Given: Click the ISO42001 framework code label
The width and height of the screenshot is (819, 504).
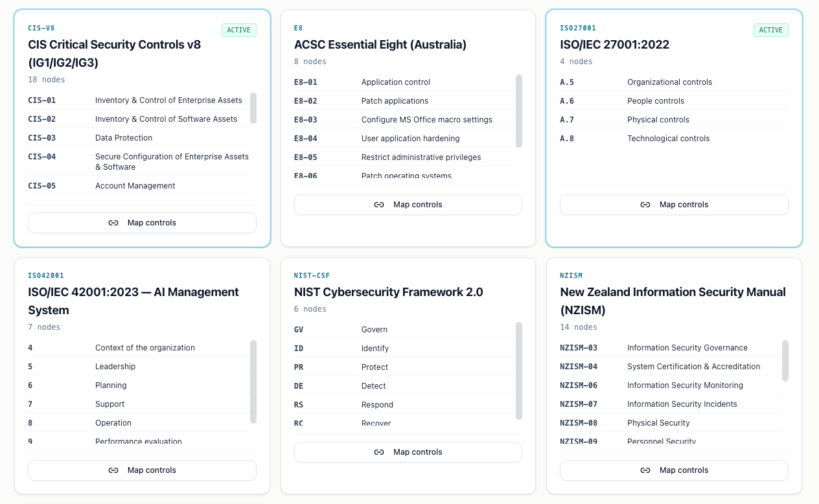Looking at the screenshot, I should pos(46,276).
